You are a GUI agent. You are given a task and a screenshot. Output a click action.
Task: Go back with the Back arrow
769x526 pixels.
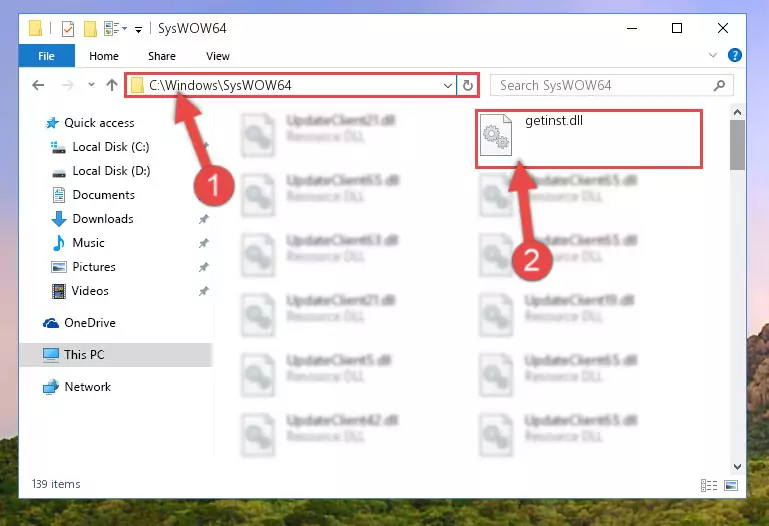[x=38, y=85]
